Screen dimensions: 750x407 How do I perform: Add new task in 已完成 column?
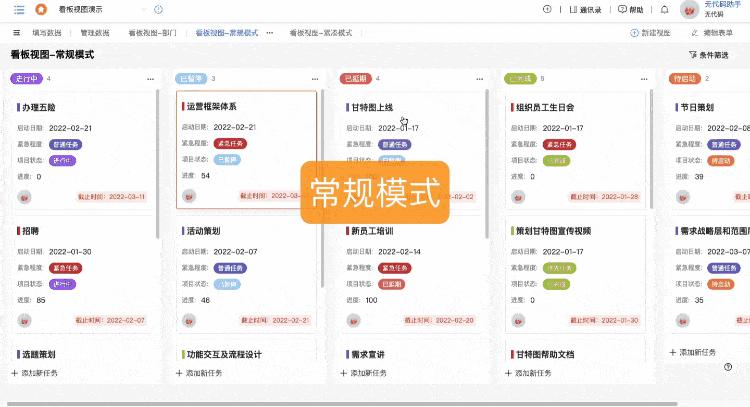[x=528, y=373]
